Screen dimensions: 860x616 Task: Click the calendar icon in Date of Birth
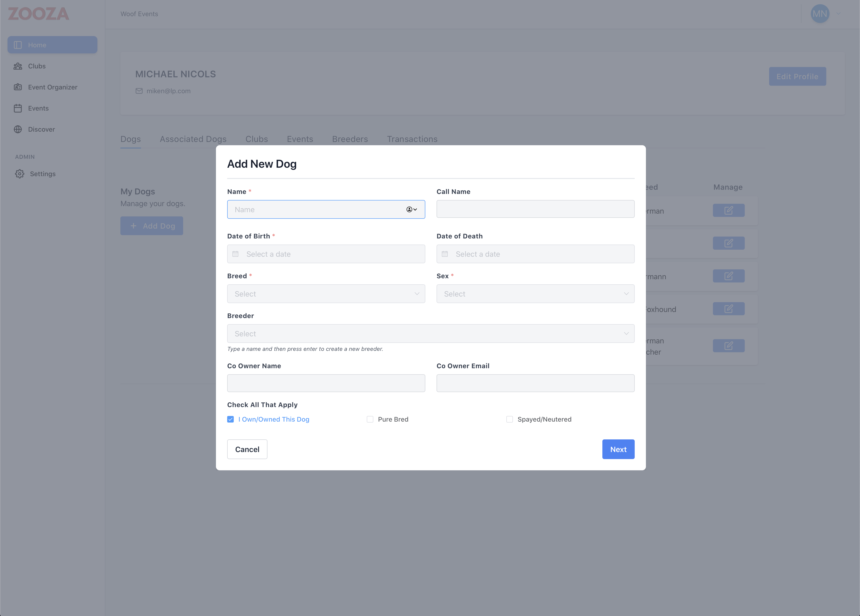[x=235, y=254]
